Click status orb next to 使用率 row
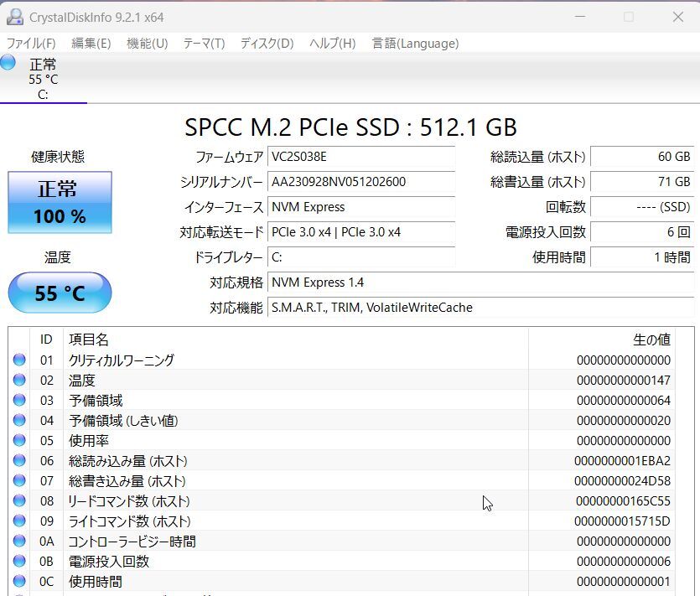 [x=19, y=441]
